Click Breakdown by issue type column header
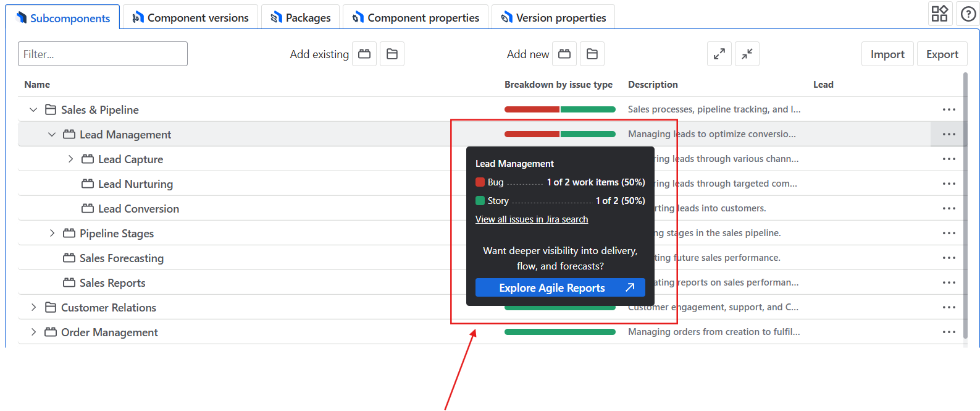The width and height of the screenshot is (980, 411). pos(558,85)
